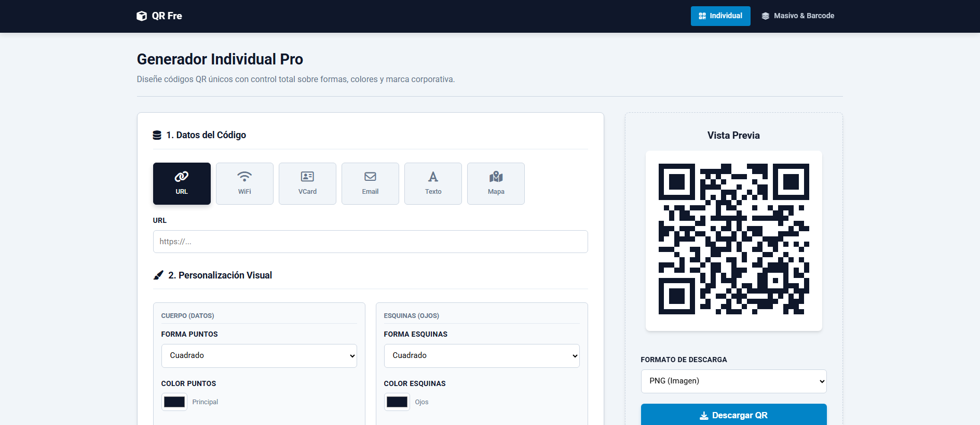Click the map pin icon on Mapa
Screen dimensions: 980x425
click(x=496, y=177)
